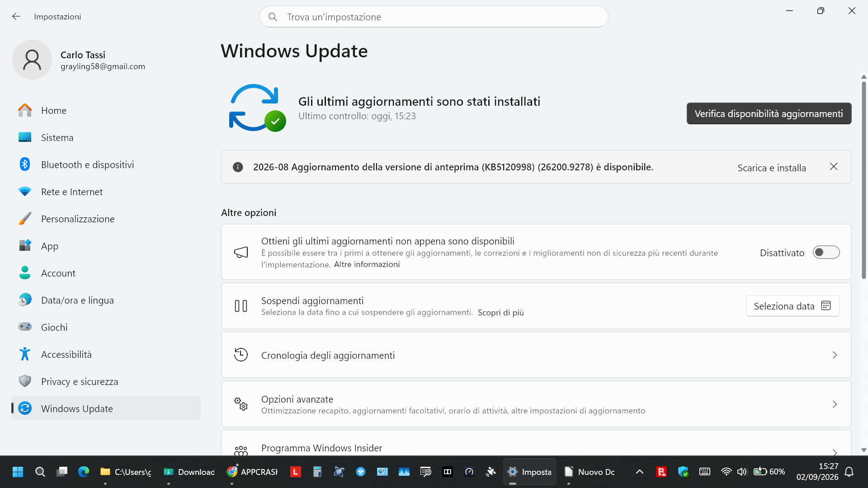868x488 pixels.
Task: Open the notifications bell icon
Action: [849, 472]
